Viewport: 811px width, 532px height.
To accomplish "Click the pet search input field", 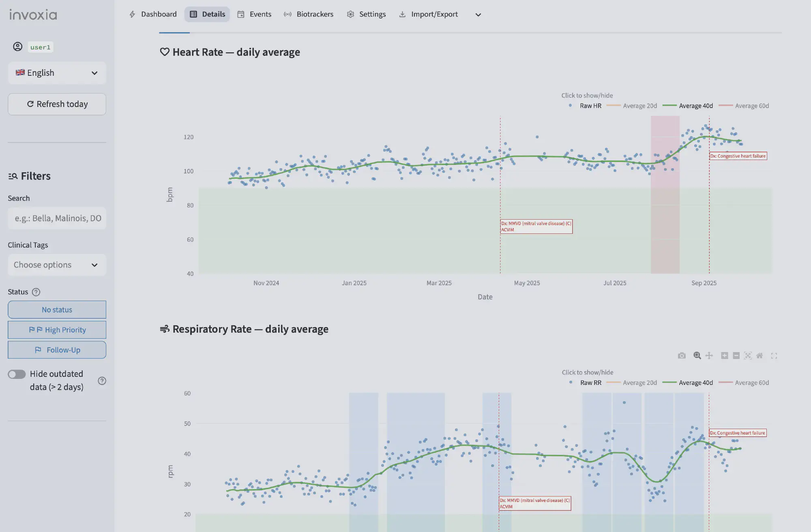I will [57, 218].
